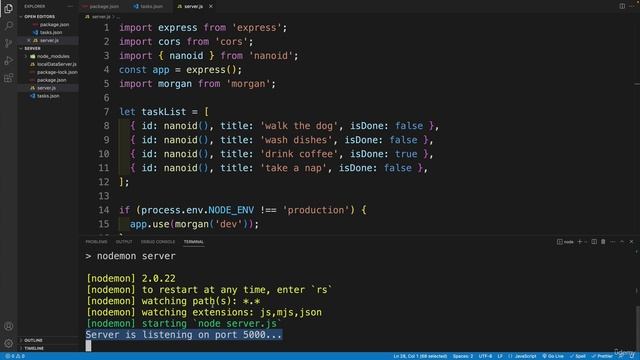Viewport: 640px width, 360px height.
Task: Click line number 14 in the gutter
Action: [104, 210]
